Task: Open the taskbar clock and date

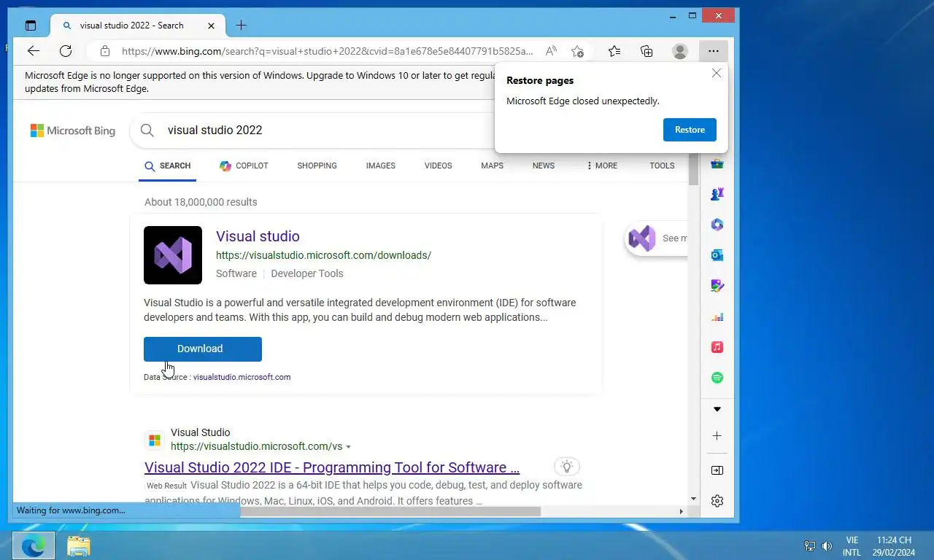Action: (x=894, y=546)
